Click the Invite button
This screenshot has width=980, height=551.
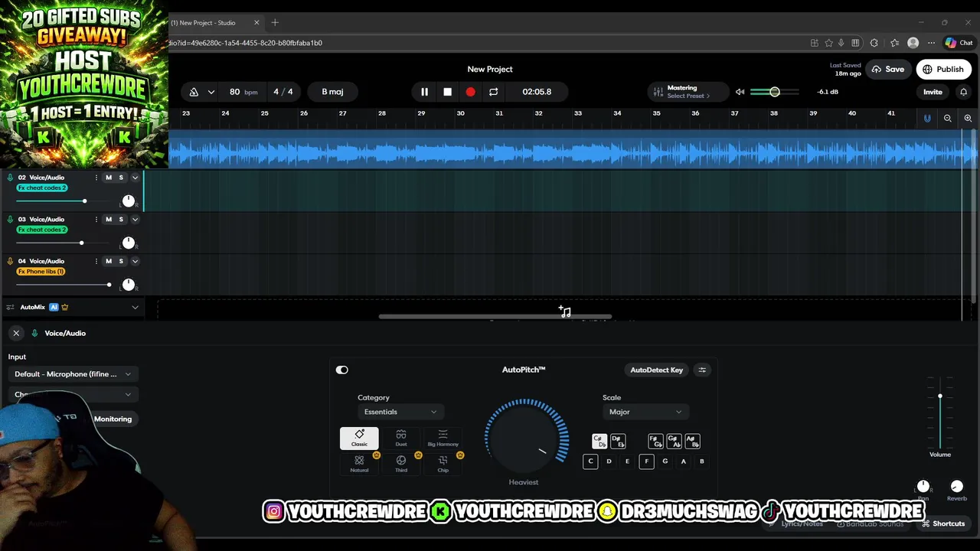pos(933,92)
